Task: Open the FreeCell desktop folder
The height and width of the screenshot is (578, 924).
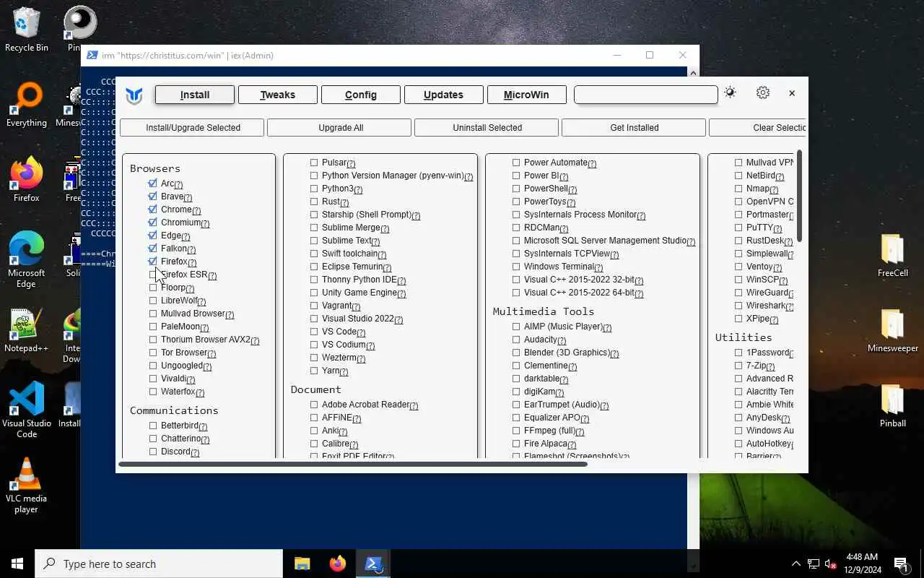Action: click(x=893, y=256)
